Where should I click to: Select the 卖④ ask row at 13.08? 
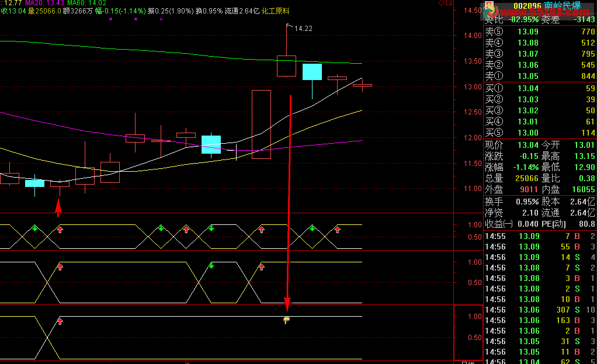click(x=540, y=43)
